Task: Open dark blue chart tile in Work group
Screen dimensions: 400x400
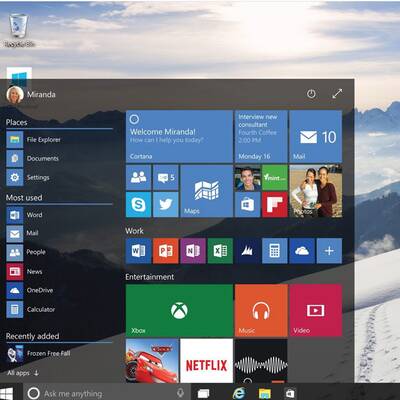Action: click(248, 251)
